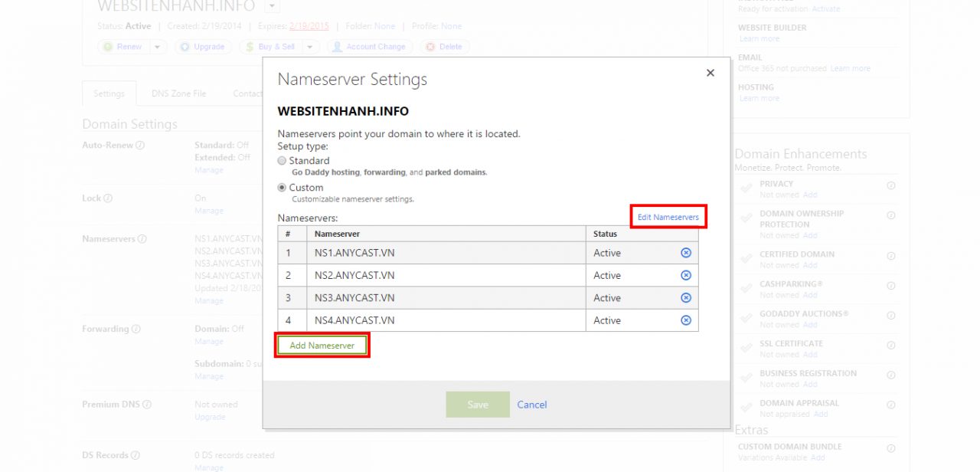
Task: Show help for CashParking
Action: [x=891, y=285]
